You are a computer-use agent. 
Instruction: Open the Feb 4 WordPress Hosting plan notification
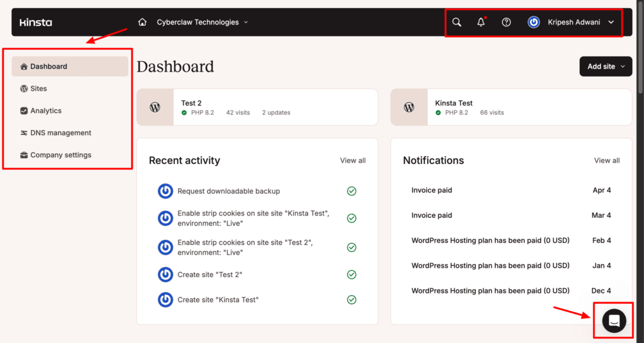coord(511,241)
